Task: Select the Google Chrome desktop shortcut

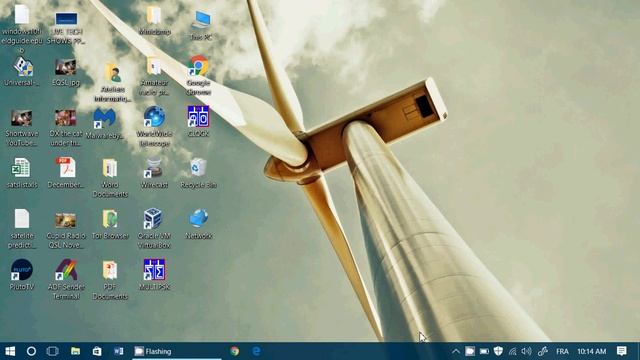Action: pyautogui.click(x=198, y=76)
